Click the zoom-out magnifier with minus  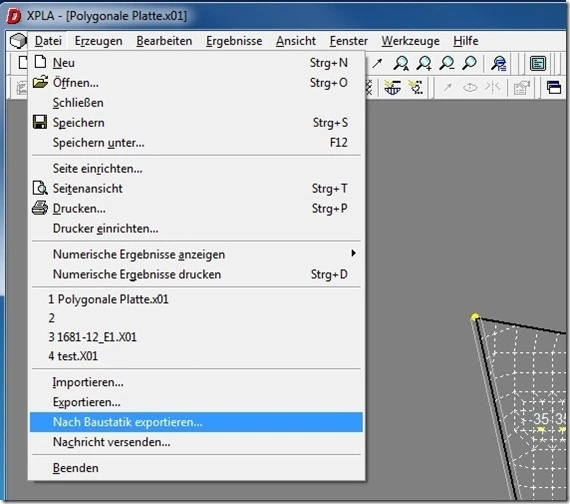pyautogui.click(x=447, y=63)
